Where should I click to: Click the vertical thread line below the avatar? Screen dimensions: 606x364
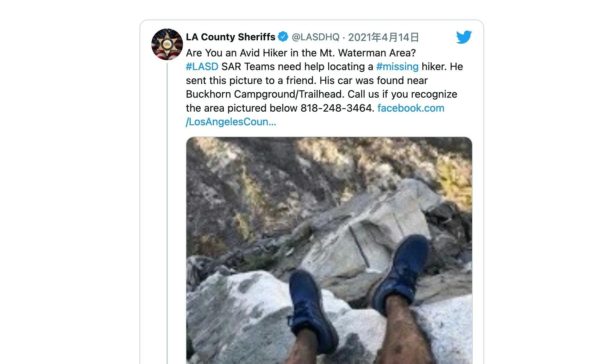coord(167,217)
